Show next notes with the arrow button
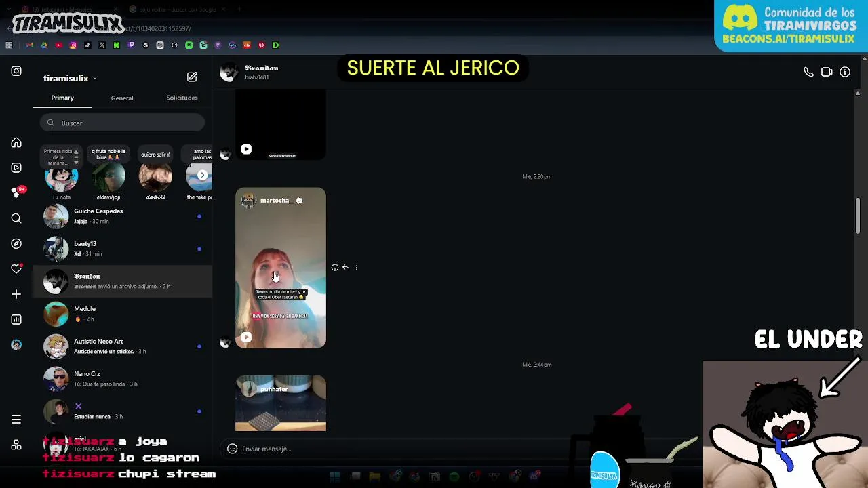 point(202,175)
